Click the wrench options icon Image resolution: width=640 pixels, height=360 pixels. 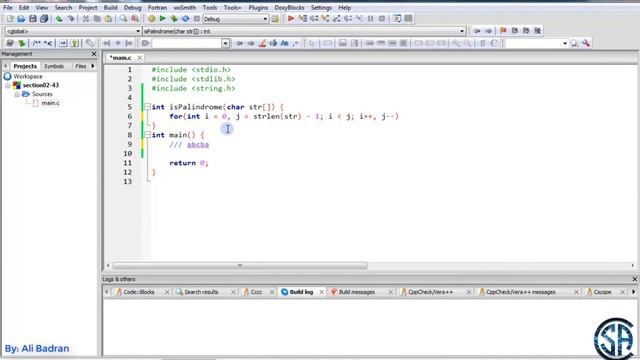click(x=586, y=43)
